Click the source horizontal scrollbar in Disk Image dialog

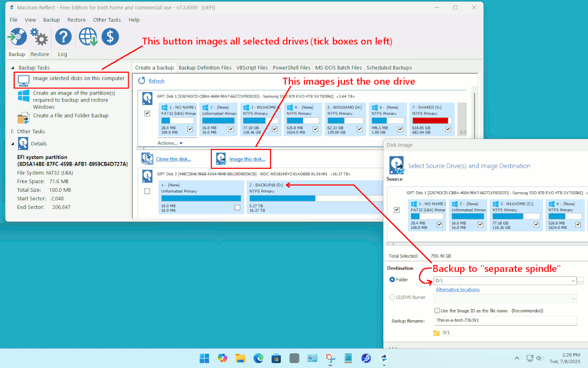click(x=487, y=243)
